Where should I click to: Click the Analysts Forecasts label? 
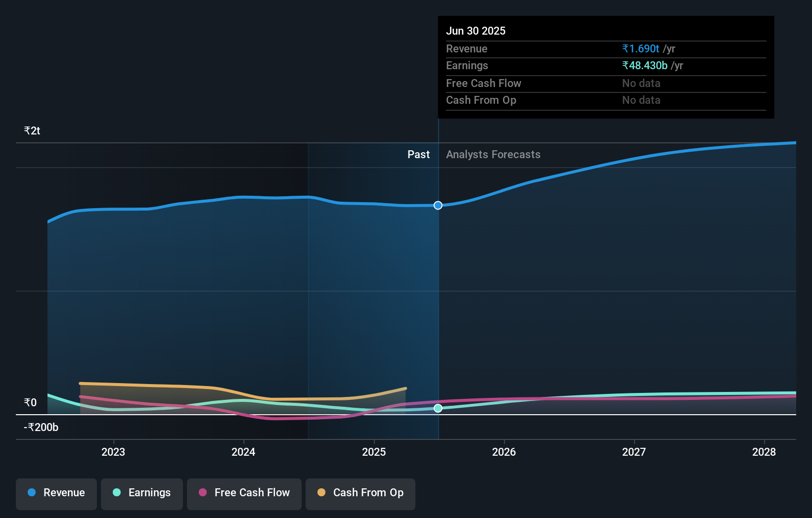[x=493, y=155]
